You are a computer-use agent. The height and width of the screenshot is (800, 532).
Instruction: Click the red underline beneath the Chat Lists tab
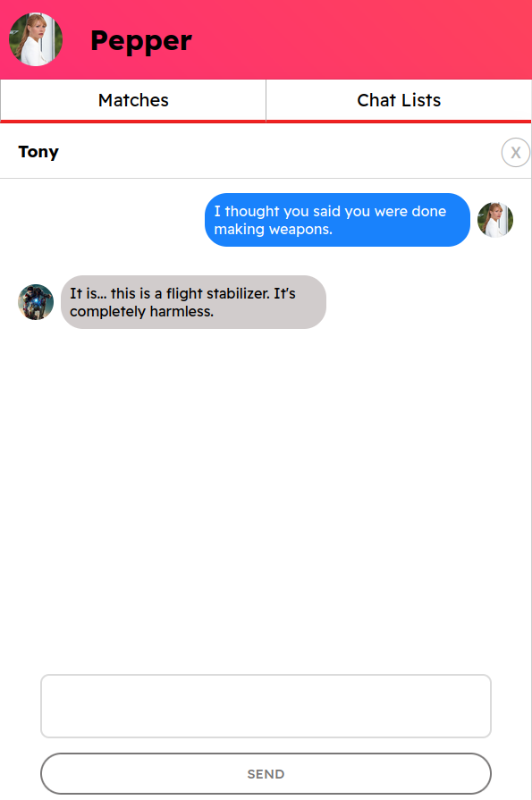click(x=399, y=122)
